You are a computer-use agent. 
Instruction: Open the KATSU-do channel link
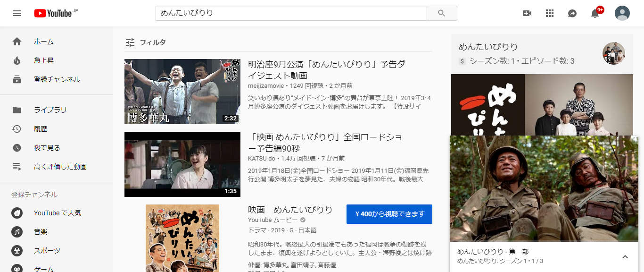tap(262, 159)
